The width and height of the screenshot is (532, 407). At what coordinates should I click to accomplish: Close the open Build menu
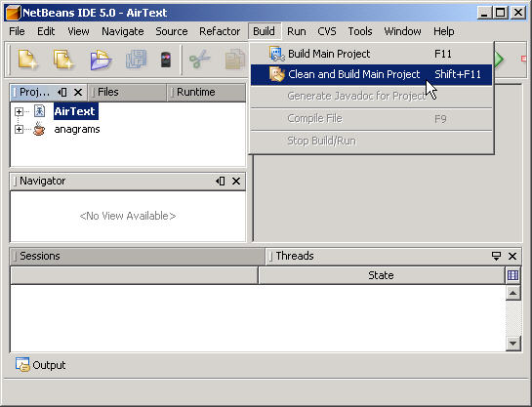click(x=264, y=31)
